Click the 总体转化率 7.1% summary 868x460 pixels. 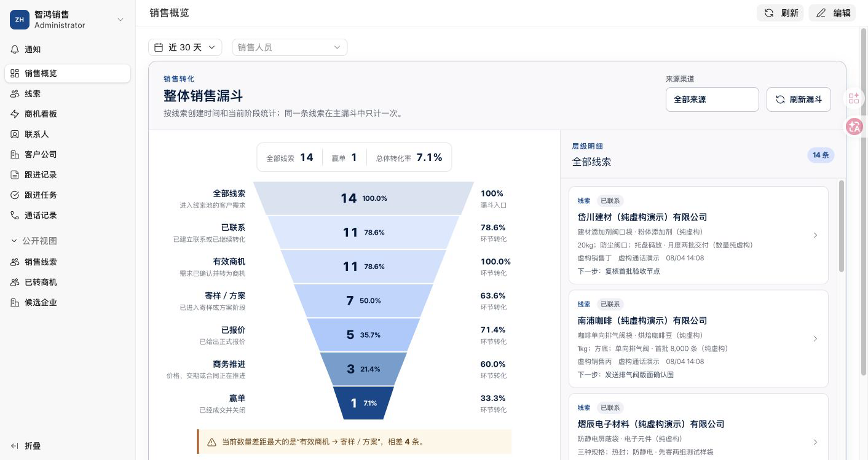coord(409,158)
